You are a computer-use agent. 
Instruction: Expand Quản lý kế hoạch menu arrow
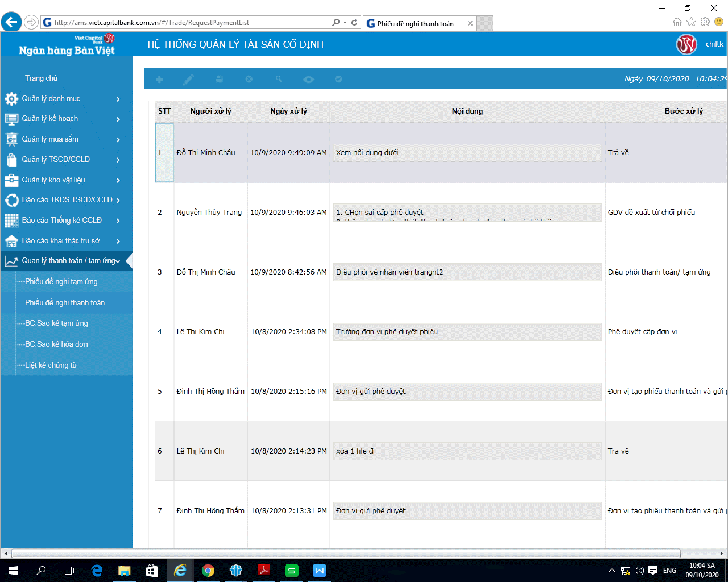[x=118, y=119]
